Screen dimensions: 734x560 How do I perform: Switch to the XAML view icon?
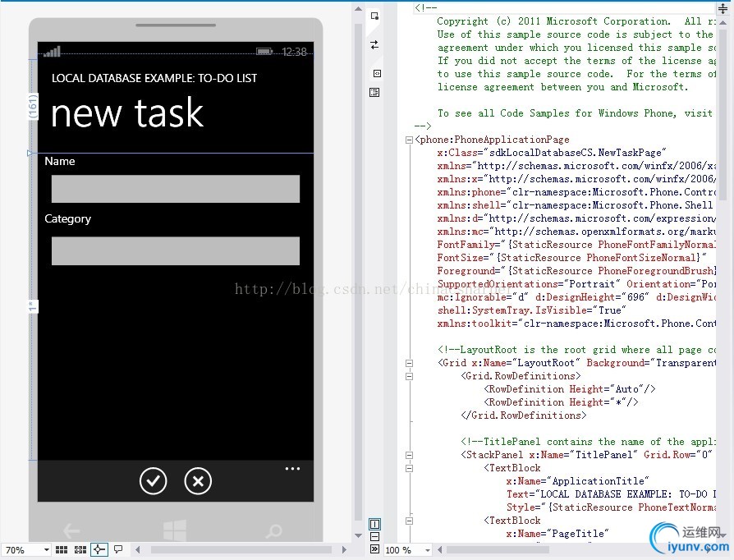[x=377, y=74]
